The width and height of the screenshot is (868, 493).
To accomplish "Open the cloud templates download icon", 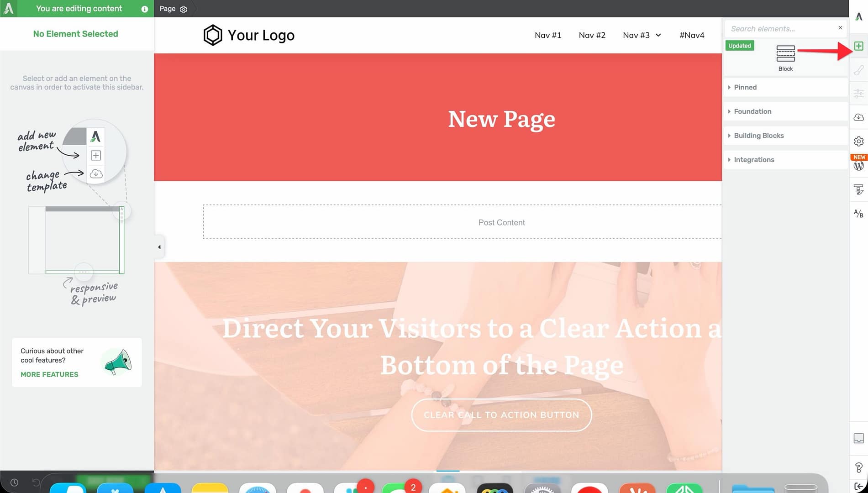I will [x=858, y=117].
